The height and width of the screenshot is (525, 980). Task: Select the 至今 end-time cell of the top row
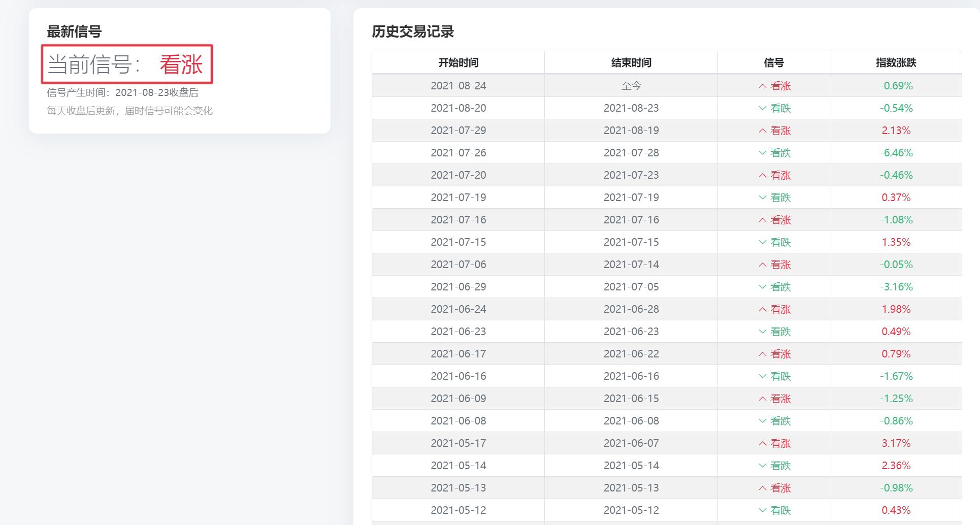tap(631, 86)
